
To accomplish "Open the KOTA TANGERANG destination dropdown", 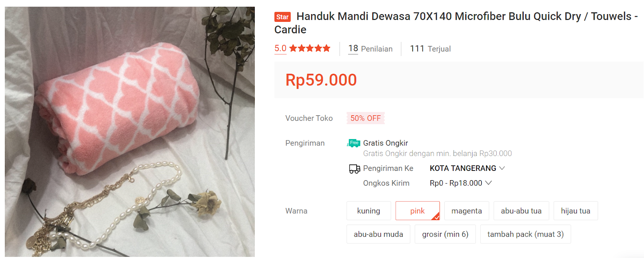I will (x=467, y=168).
